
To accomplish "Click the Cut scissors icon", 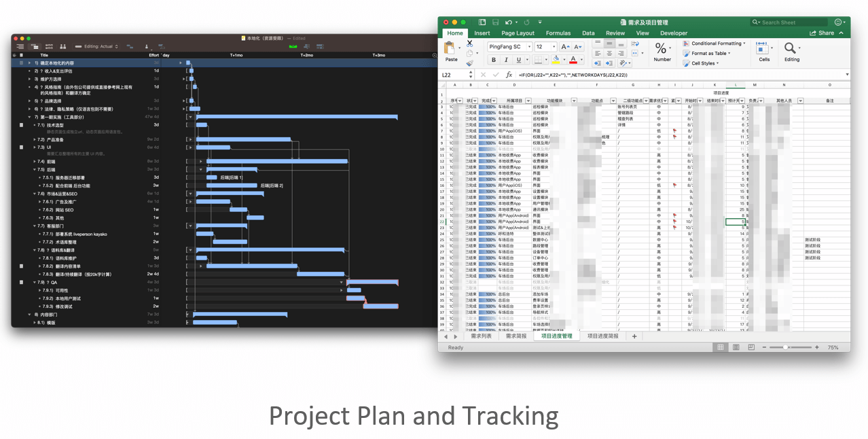I will click(x=469, y=43).
